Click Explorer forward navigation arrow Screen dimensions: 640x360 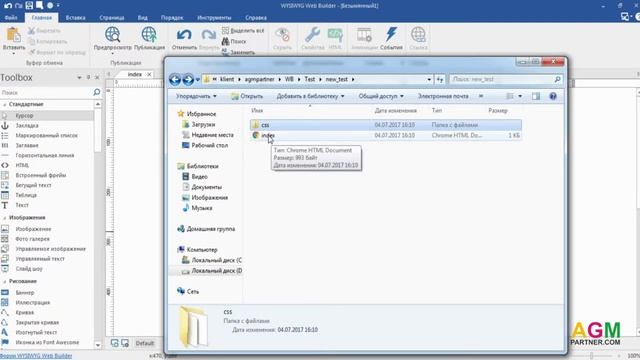click(x=188, y=79)
